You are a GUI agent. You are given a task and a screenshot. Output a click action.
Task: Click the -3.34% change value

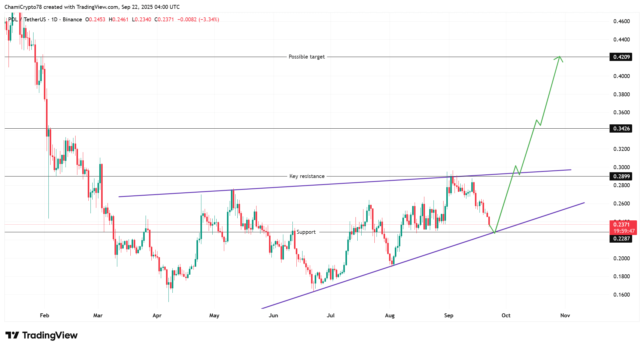coord(209,20)
